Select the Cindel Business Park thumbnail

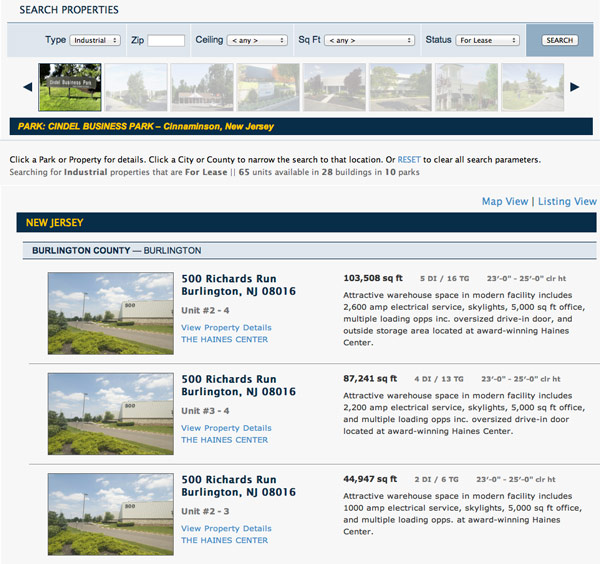(x=69, y=87)
